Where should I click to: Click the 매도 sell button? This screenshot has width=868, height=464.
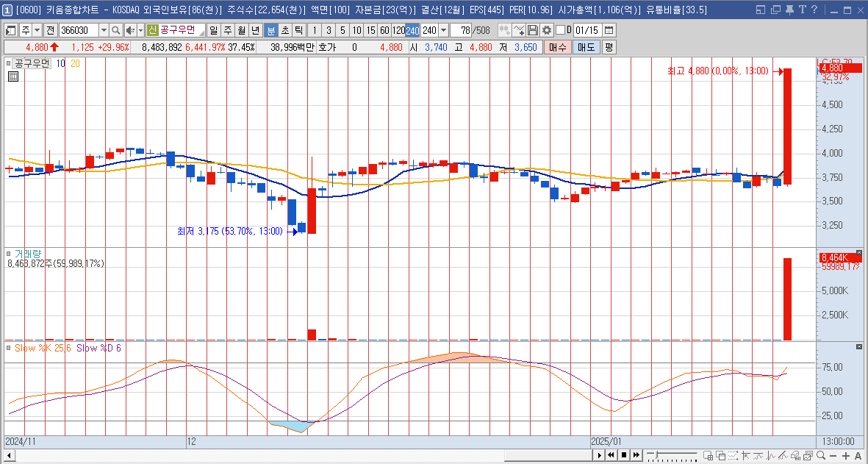(587, 47)
